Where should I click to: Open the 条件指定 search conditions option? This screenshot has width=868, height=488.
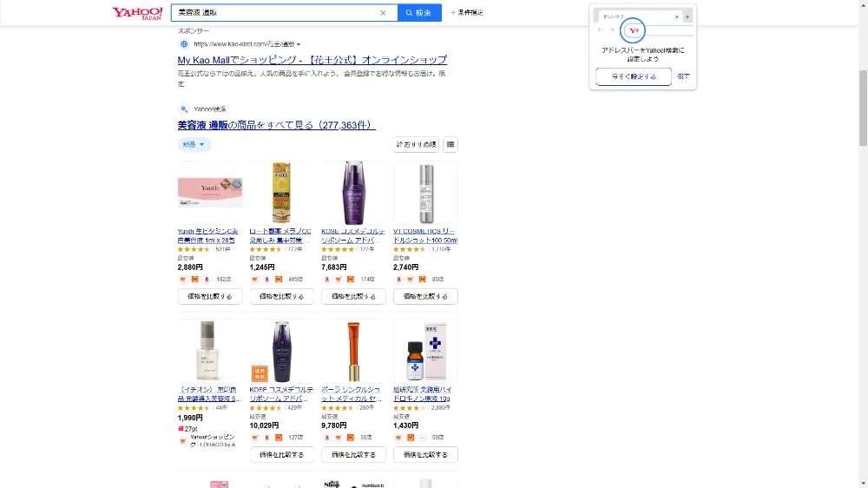pos(467,13)
